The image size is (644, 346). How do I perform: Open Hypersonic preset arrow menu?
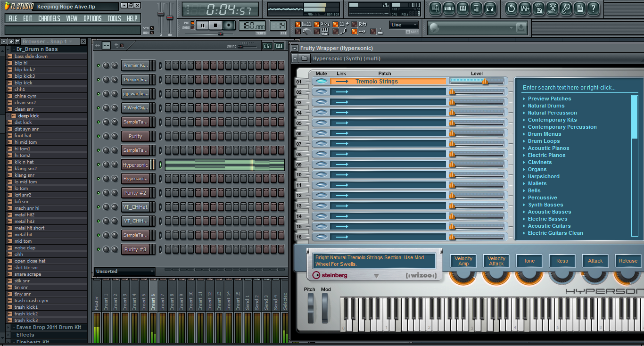(295, 58)
